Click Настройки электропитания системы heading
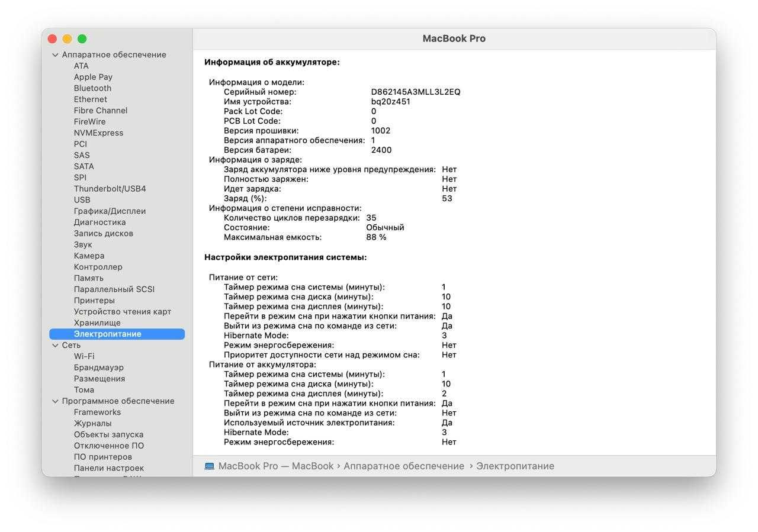The width and height of the screenshot is (758, 532). (x=285, y=257)
